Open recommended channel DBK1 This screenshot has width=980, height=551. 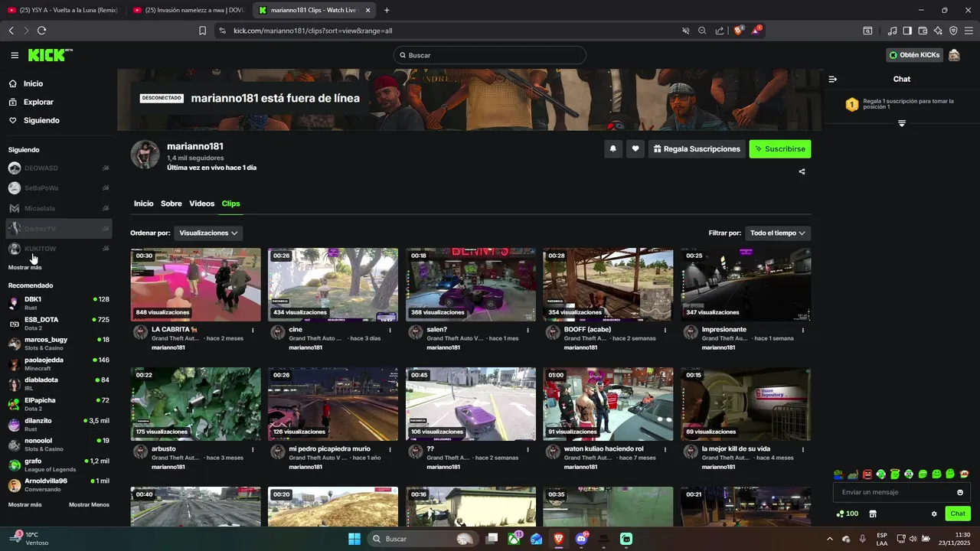[x=59, y=303]
